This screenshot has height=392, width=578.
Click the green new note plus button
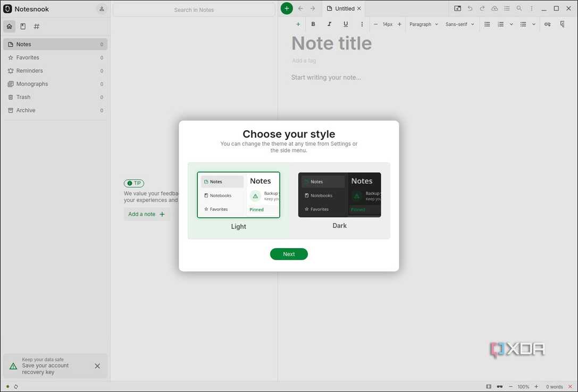point(287,8)
